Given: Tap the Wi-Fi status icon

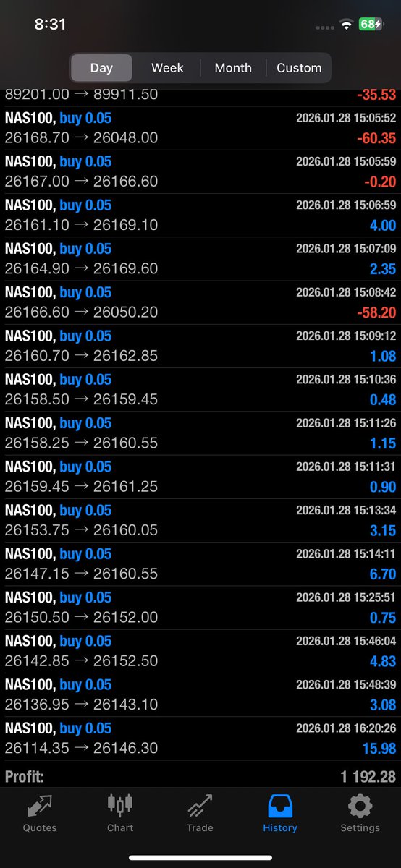Looking at the screenshot, I should click(x=347, y=25).
